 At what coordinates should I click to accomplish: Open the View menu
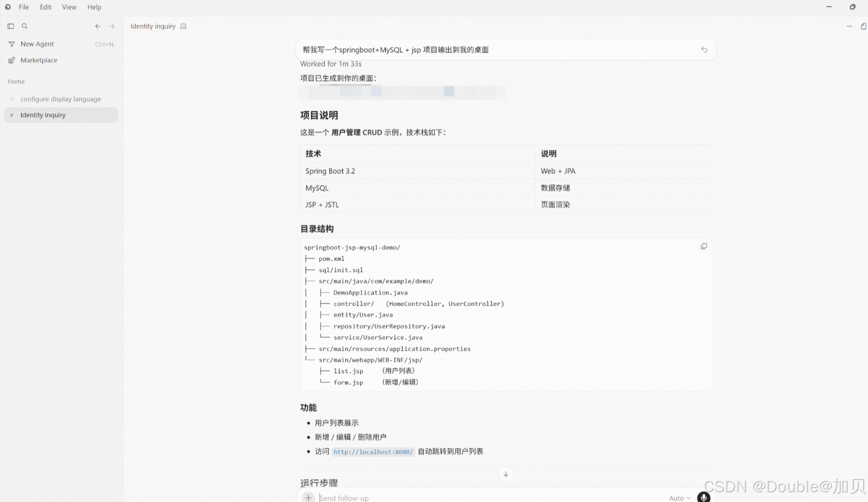click(69, 7)
